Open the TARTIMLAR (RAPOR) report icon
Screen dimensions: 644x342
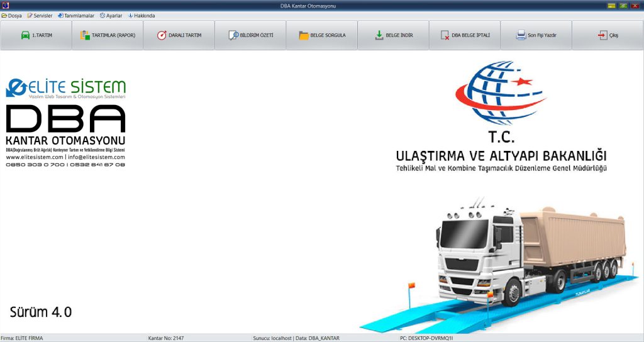(86, 35)
